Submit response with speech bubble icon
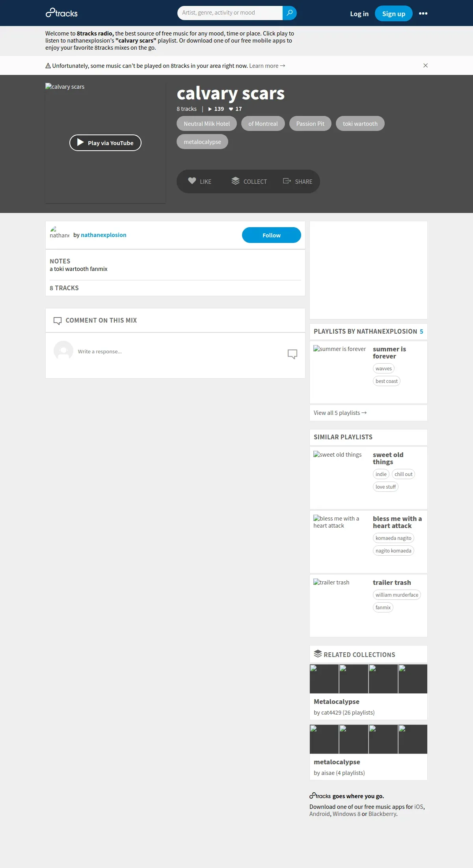473x868 pixels. [x=292, y=354]
